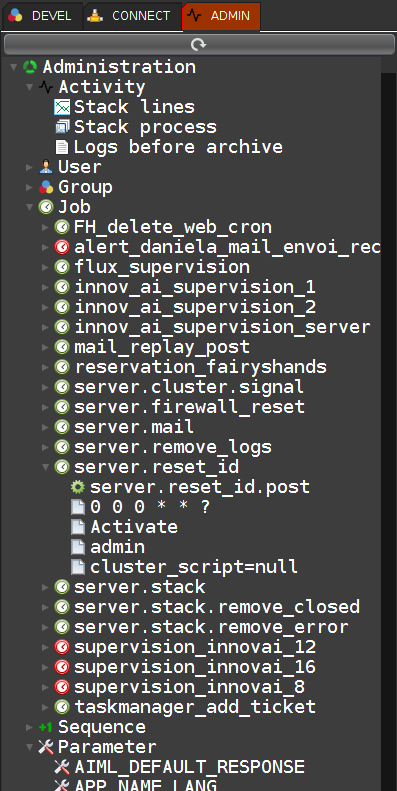The height and width of the screenshot is (791, 397).
Task: Click the gear icon of server.reset_id.post
Action: (x=78, y=487)
